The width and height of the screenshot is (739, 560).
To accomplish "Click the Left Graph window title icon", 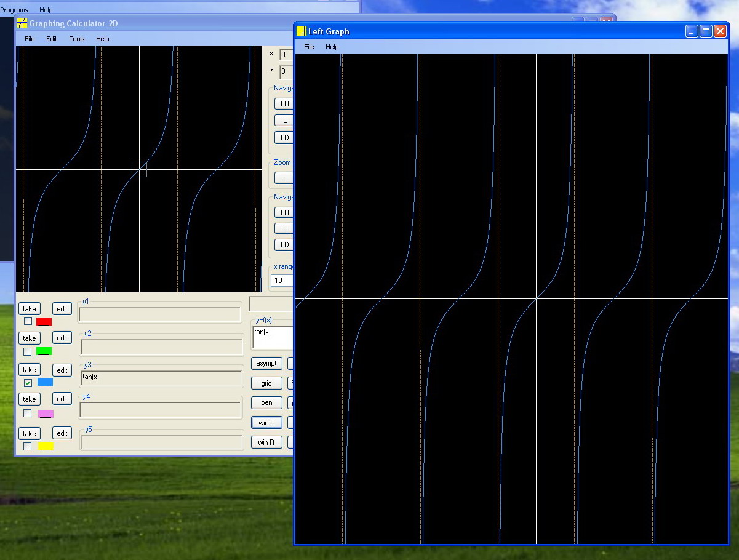I will pyautogui.click(x=302, y=31).
